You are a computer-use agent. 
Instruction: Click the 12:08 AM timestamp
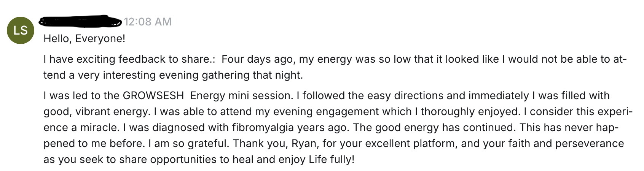coord(148,22)
